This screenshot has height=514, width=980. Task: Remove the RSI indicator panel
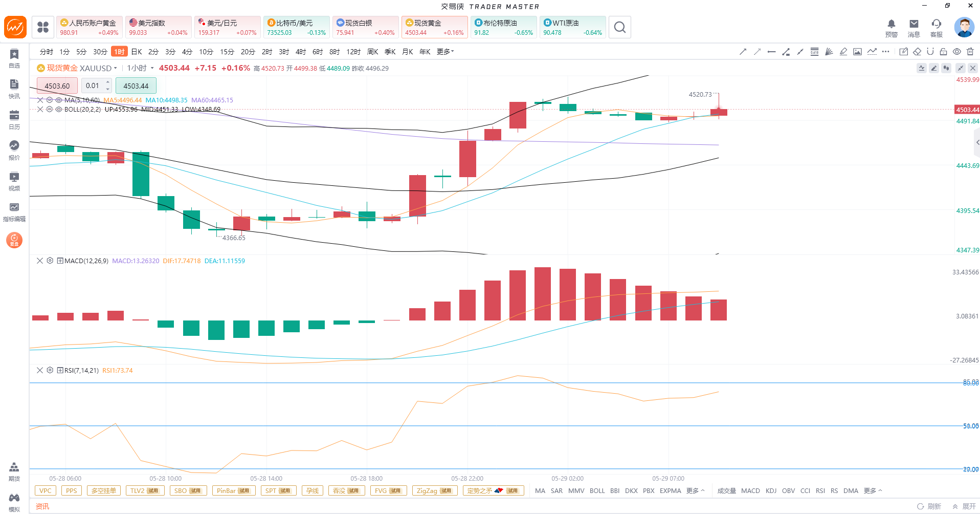(x=40, y=370)
